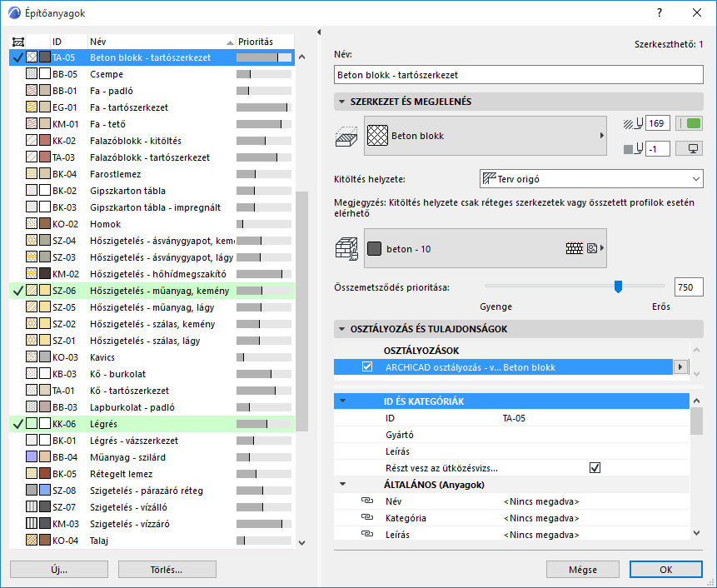This screenshot has width=717, height=588.
Task: Click the down arrow of the classifications list scroll
Action: click(696, 374)
